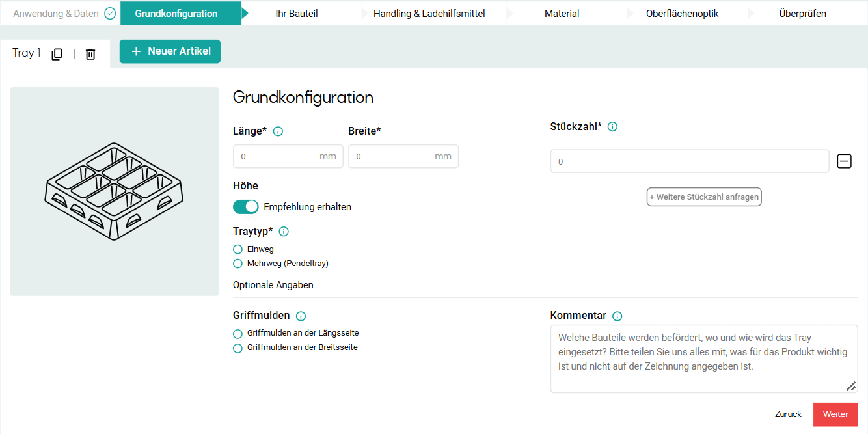Click the info icon beside Stückzahl
868x434 pixels.
pos(612,126)
